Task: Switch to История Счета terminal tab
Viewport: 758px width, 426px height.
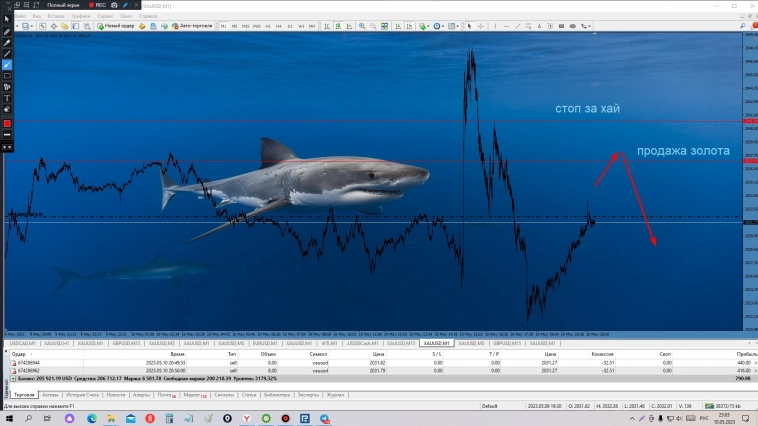Action: click(84, 394)
